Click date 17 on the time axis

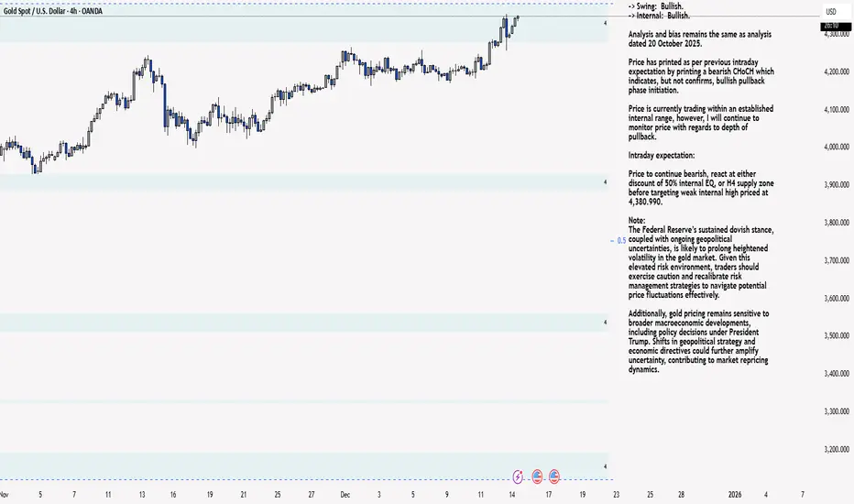549,495
